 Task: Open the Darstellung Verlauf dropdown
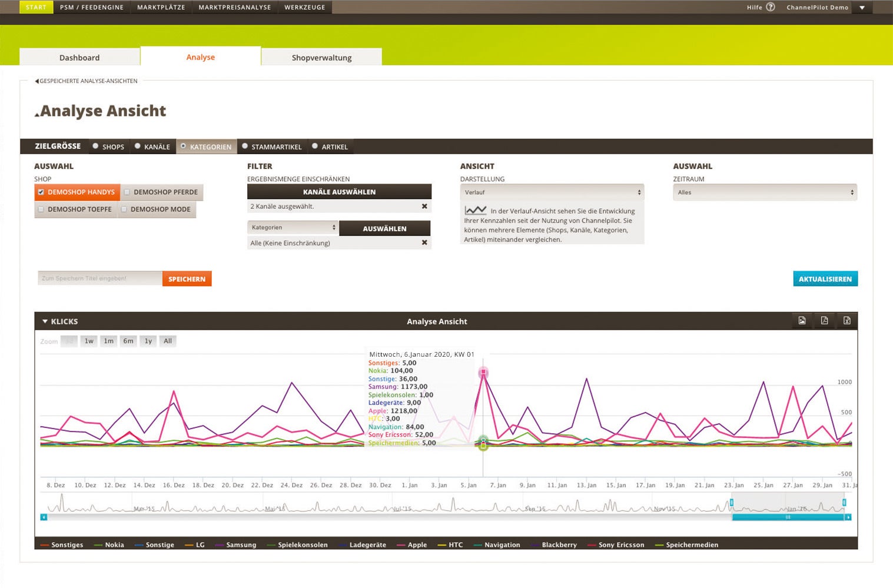pos(552,192)
